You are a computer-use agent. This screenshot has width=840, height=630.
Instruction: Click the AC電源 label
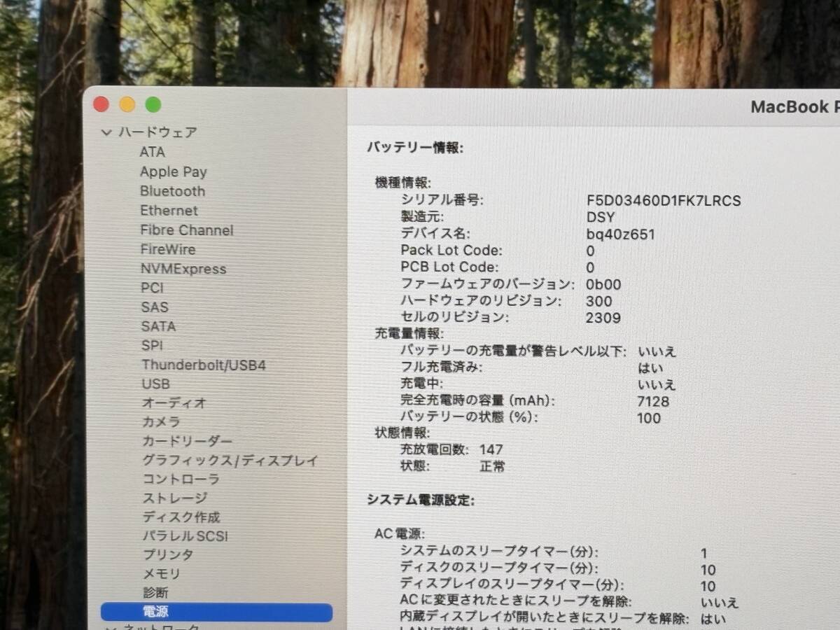point(400,533)
